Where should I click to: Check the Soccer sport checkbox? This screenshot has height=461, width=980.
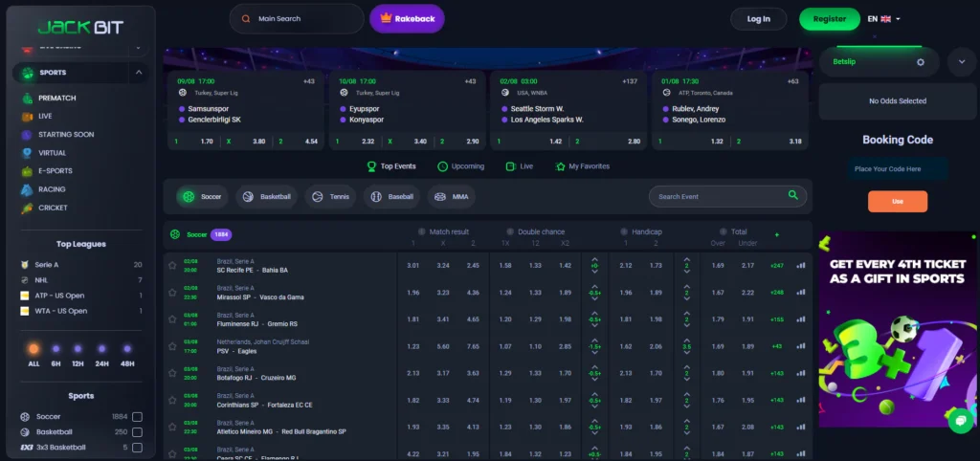tap(137, 417)
